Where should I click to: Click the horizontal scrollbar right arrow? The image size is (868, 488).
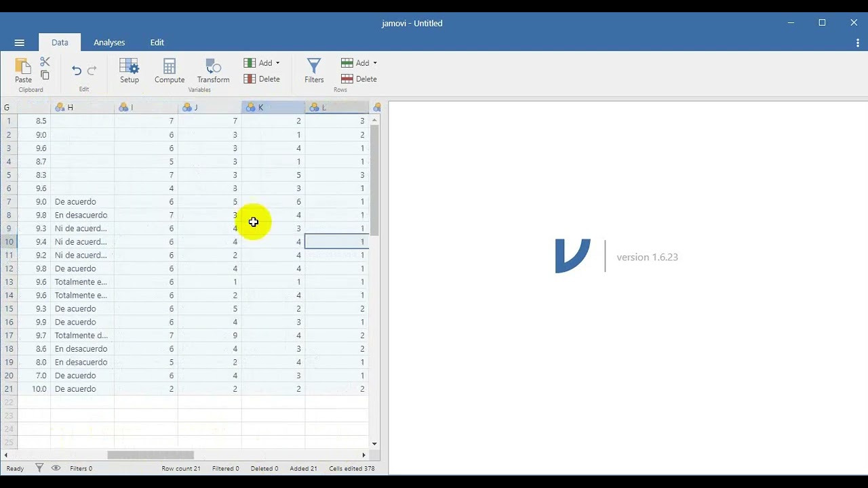point(363,455)
